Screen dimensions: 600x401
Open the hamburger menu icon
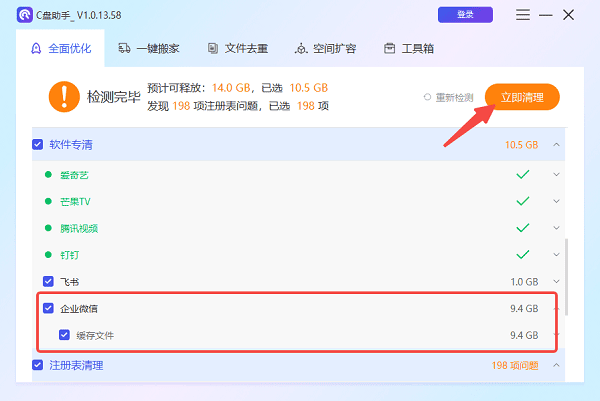point(522,15)
